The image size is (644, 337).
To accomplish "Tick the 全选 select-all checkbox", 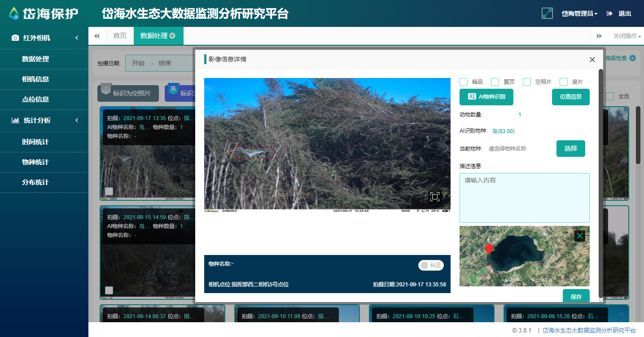I will 610,96.
